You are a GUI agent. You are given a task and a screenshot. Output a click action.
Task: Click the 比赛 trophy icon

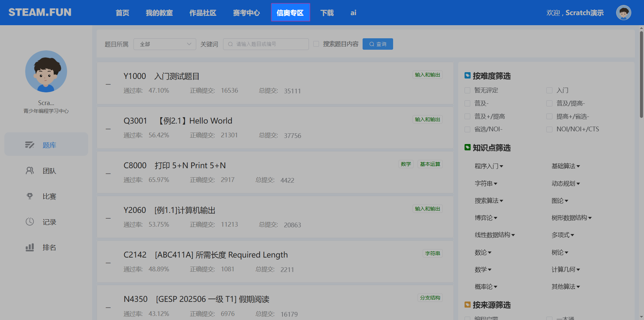point(30,196)
